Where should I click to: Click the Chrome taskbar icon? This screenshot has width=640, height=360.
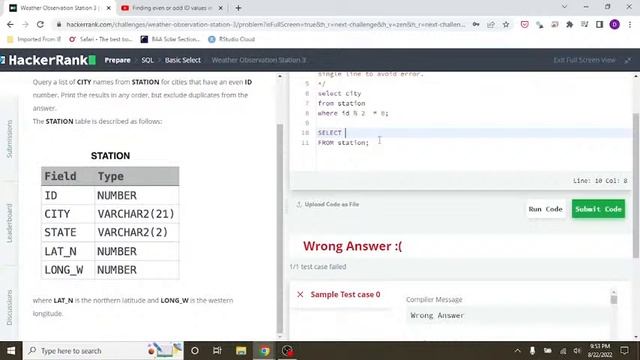point(264,351)
